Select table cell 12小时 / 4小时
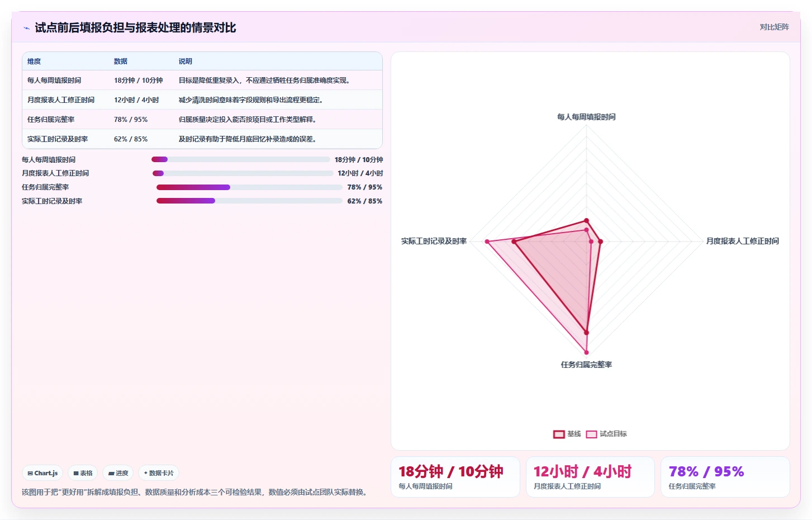This screenshot has height=520, width=812. coord(136,100)
